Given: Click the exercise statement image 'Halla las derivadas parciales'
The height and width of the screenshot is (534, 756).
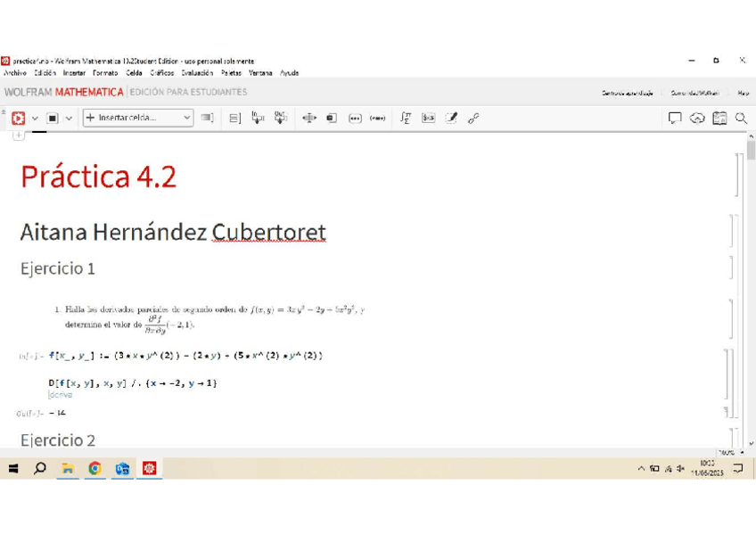Looking at the screenshot, I should [x=210, y=317].
